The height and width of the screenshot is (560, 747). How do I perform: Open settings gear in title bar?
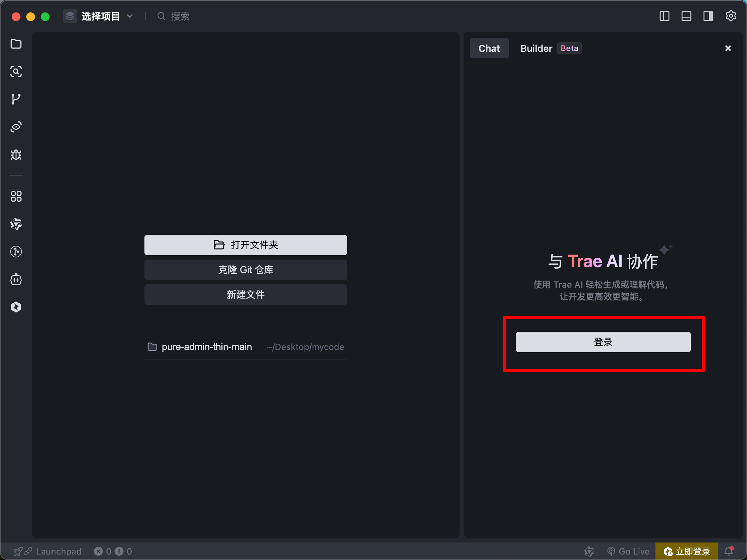pyautogui.click(x=731, y=16)
